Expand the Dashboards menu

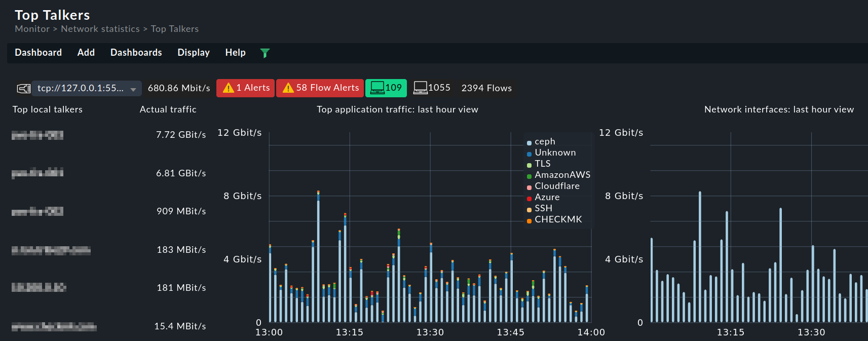(x=136, y=53)
